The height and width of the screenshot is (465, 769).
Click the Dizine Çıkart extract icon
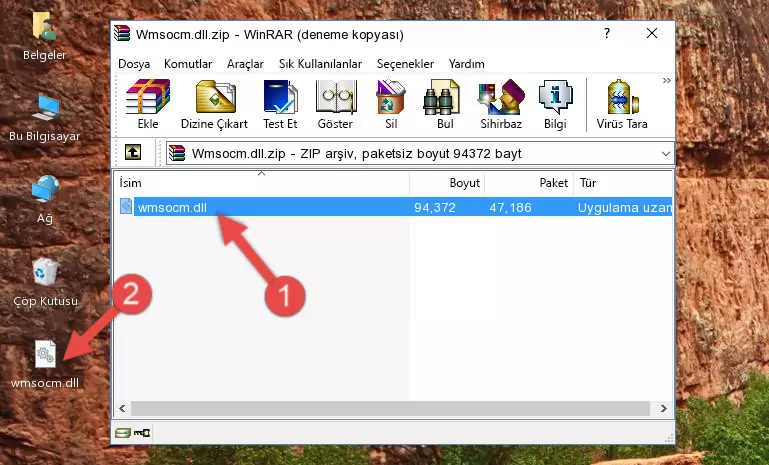point(214,104)
